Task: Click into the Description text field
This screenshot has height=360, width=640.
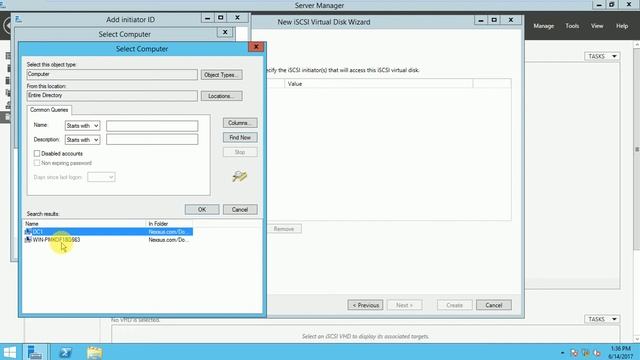Action: tap(152, 140)
